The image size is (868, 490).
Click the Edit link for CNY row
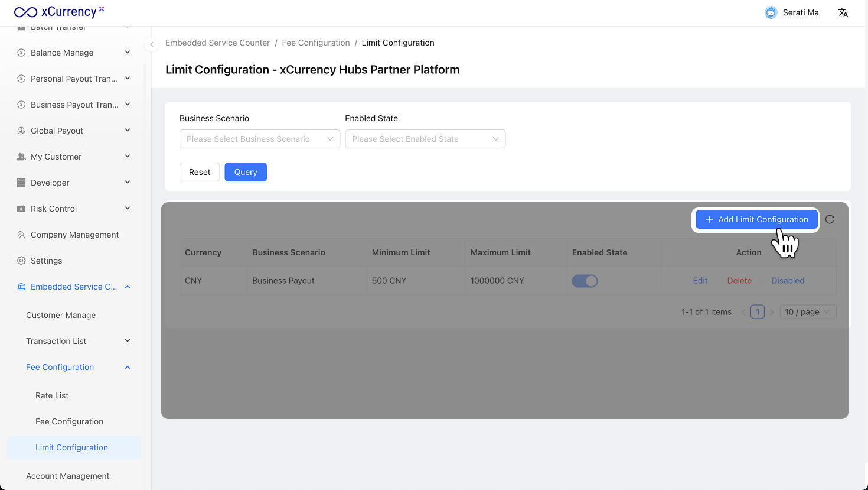pos(700,281)
